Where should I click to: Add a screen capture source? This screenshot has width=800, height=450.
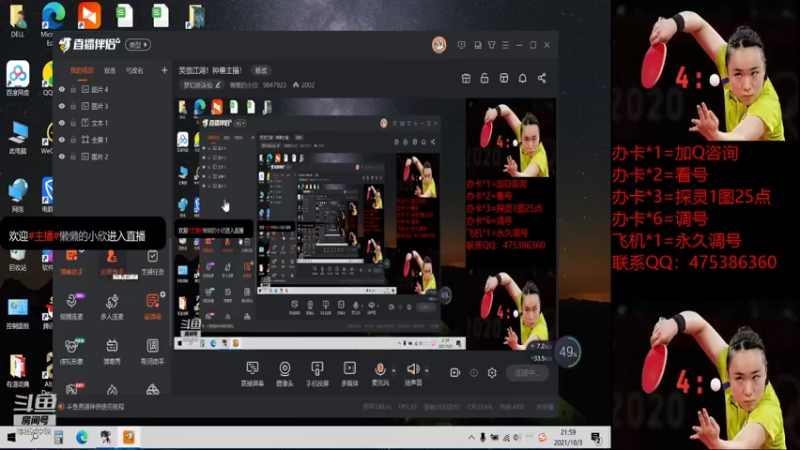coord(252,373)
